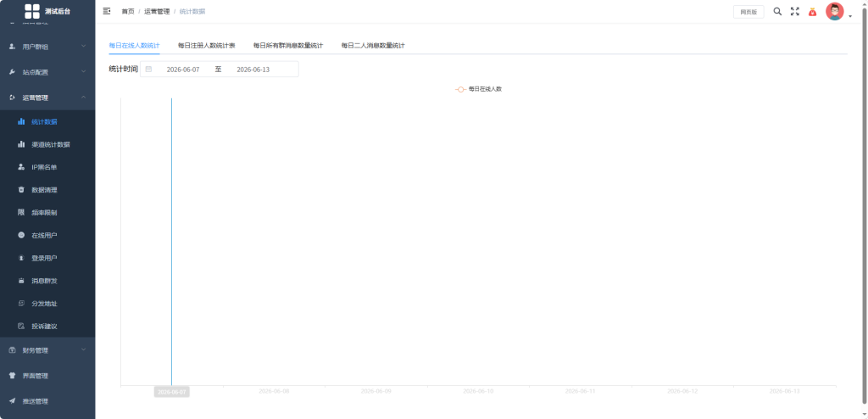
Task: Click 统计数据 in the breadcrumb
Action: point(192,11)
